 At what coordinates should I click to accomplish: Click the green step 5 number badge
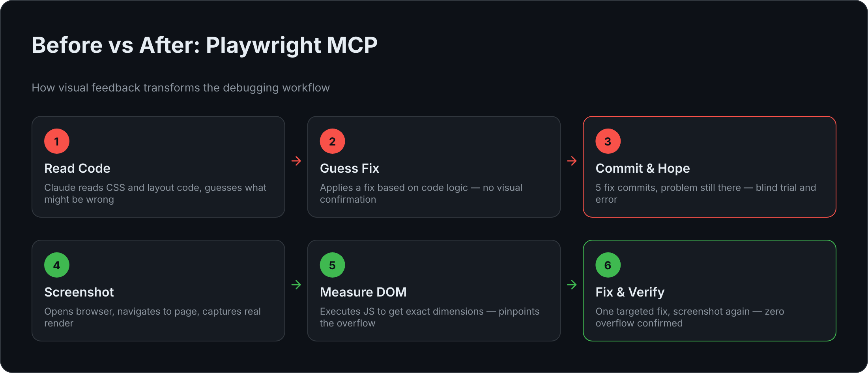[x=332, y=265]
